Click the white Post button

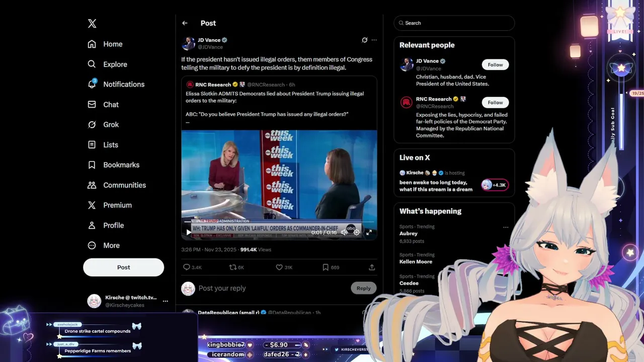pyautogui.click(x=123, y=267)
